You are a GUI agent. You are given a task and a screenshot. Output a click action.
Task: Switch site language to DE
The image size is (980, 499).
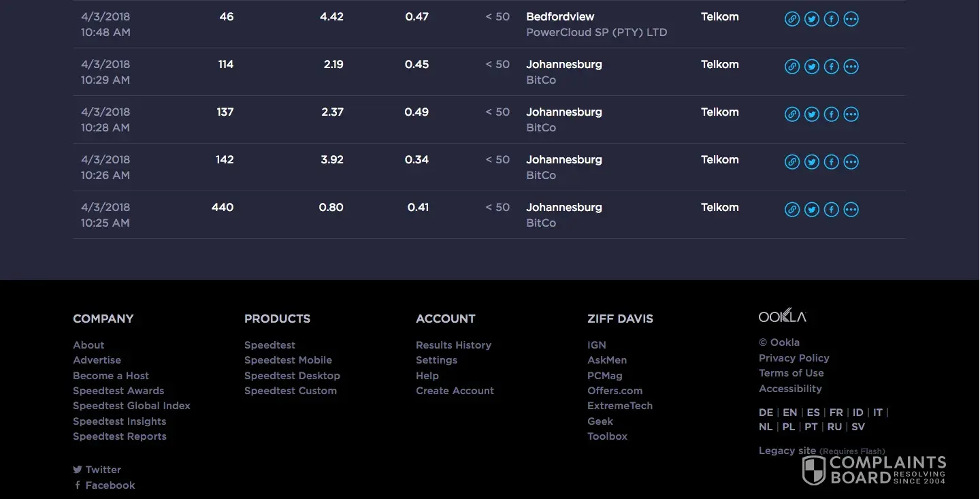(x=766, y=413)
